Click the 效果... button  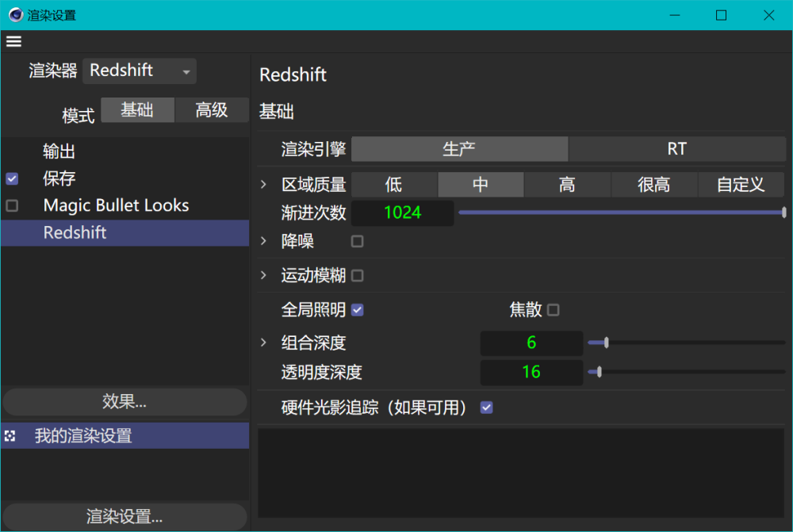click(125, 402)
